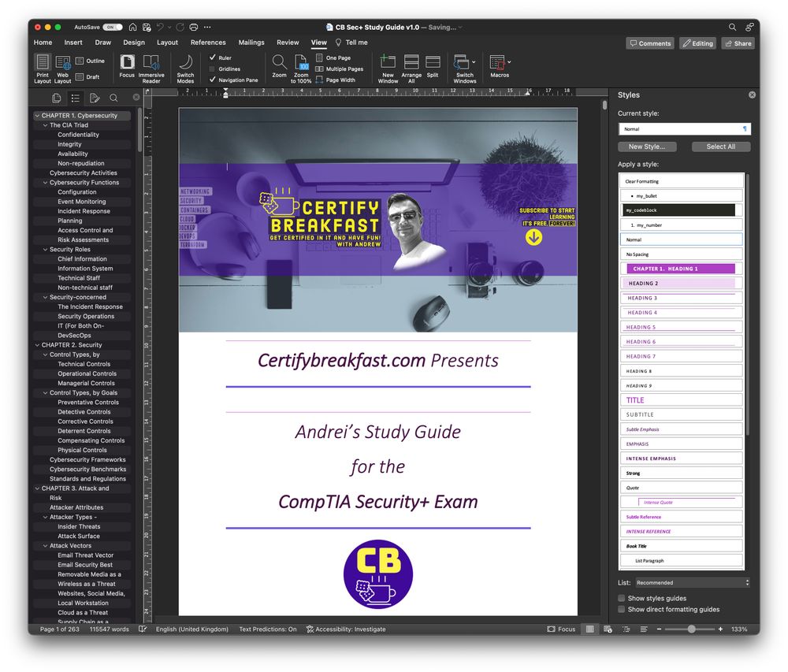Select Zoom to 100% icon

click(301, 63)
